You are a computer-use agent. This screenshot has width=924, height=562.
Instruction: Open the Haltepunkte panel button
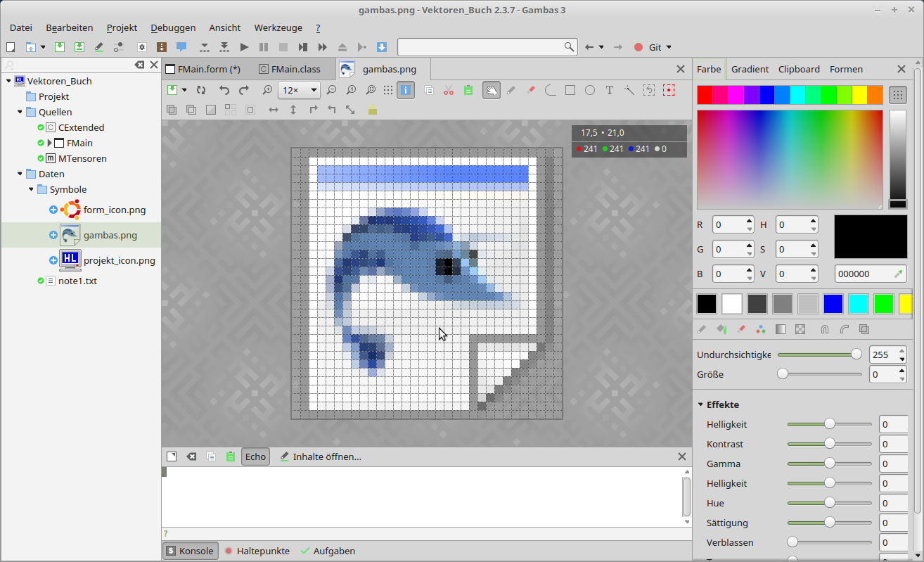tap(257, 551)
